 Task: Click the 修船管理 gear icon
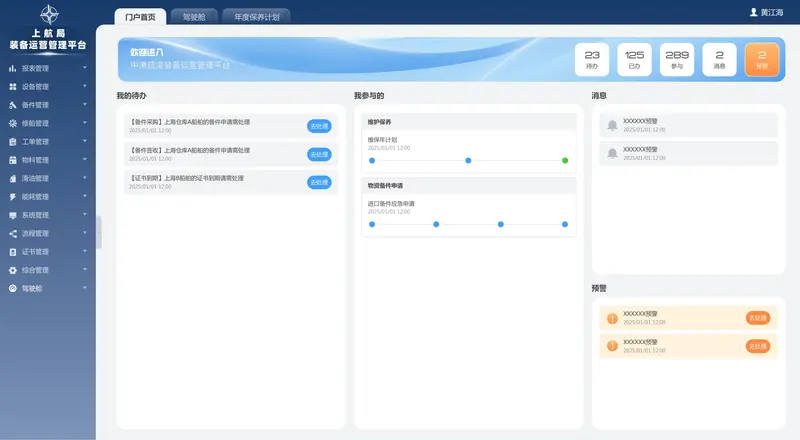13,124
